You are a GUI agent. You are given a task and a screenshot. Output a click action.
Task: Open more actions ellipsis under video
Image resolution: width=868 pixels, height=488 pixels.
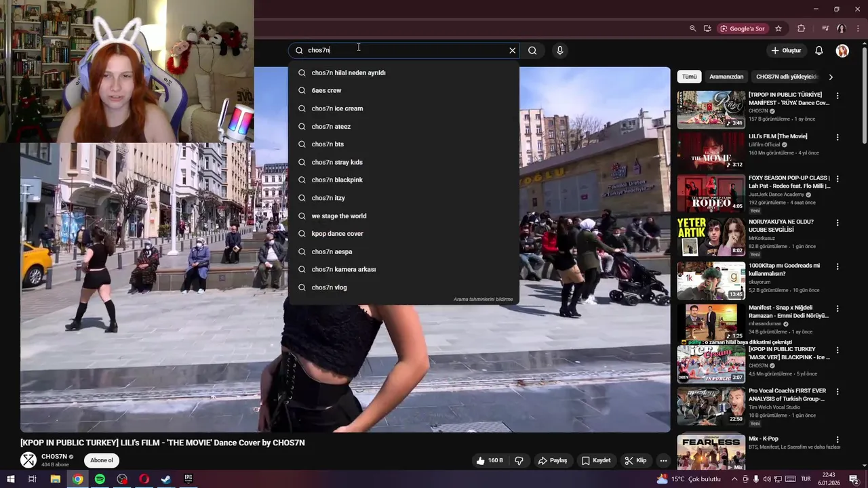click(663, 460)
